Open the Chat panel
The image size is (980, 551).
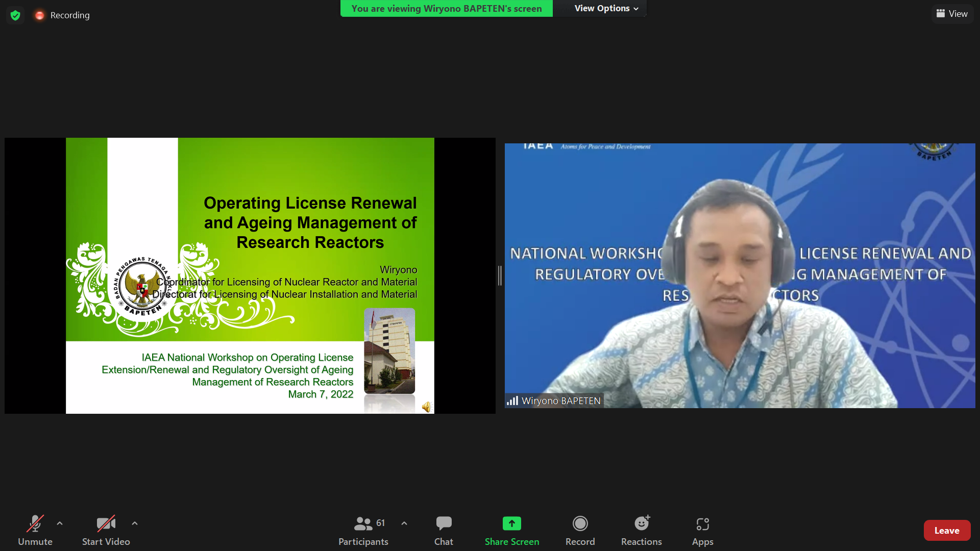coord(444,531)
